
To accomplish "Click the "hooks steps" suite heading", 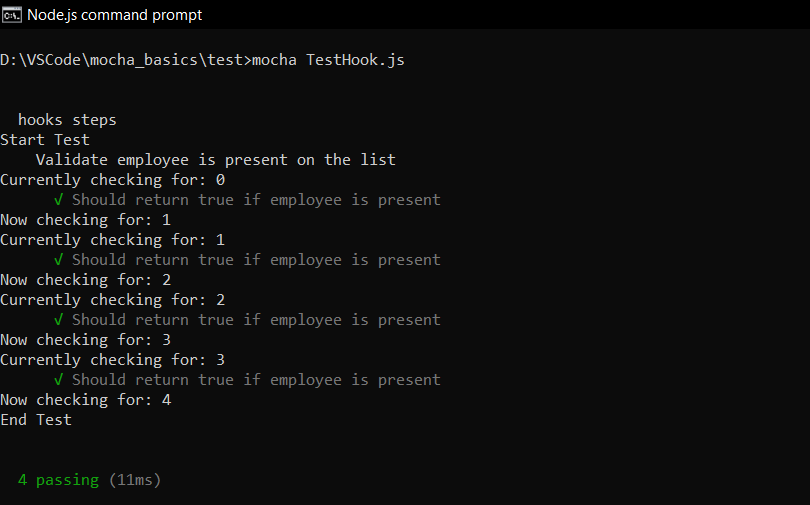I will (x=67, y=120).
